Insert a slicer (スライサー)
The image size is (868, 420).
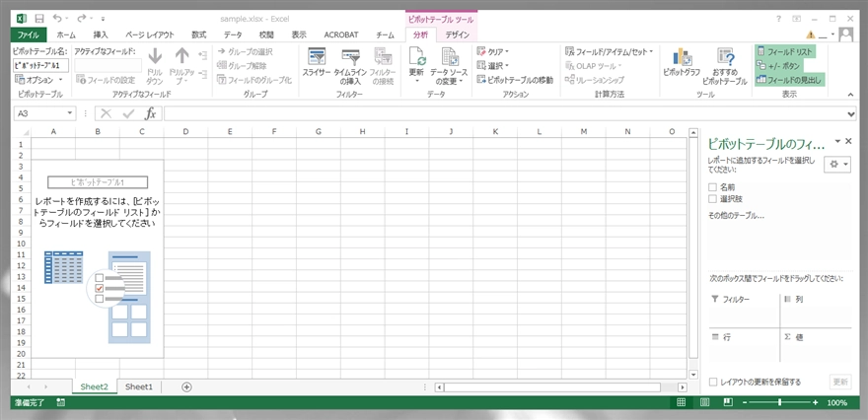[x=316, y=61]
